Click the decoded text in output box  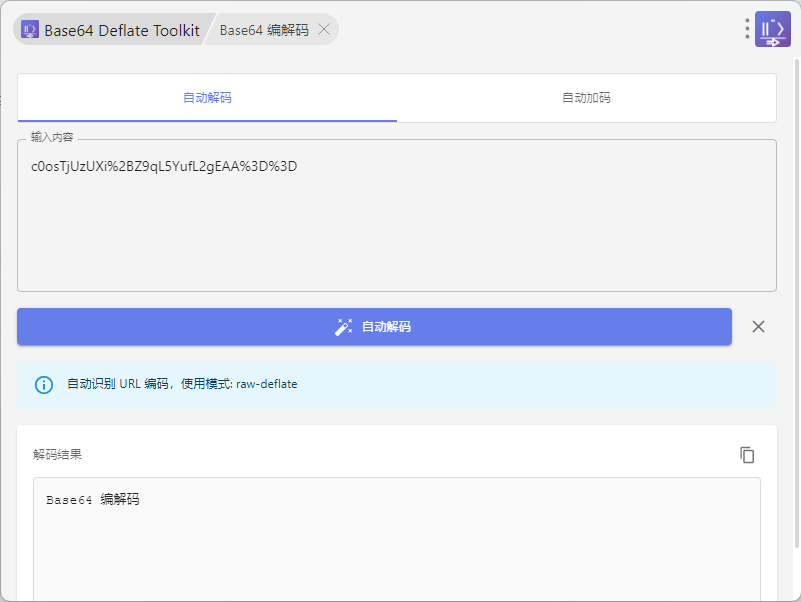[93, 500]
